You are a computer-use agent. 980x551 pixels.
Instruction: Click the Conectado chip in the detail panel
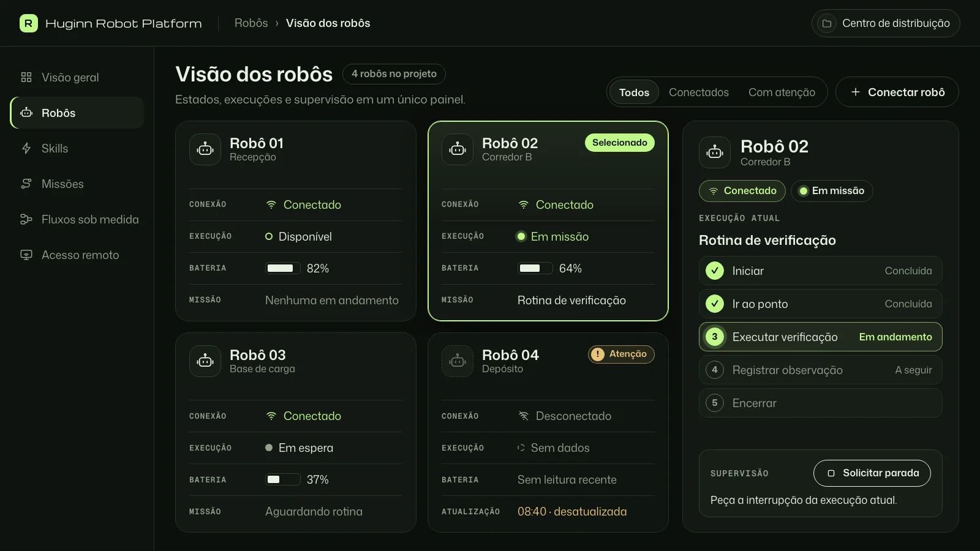coord(742,191)
